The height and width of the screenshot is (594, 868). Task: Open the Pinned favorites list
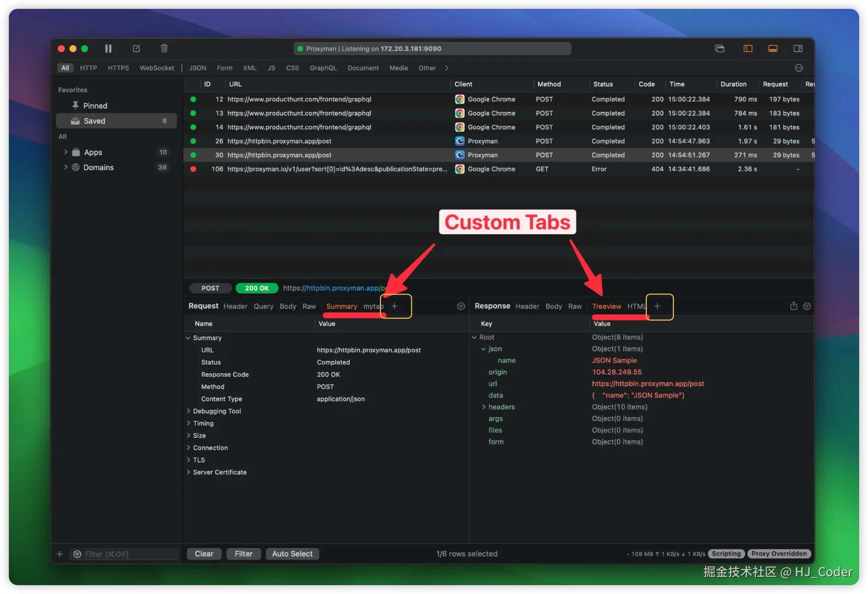point(116,106)
